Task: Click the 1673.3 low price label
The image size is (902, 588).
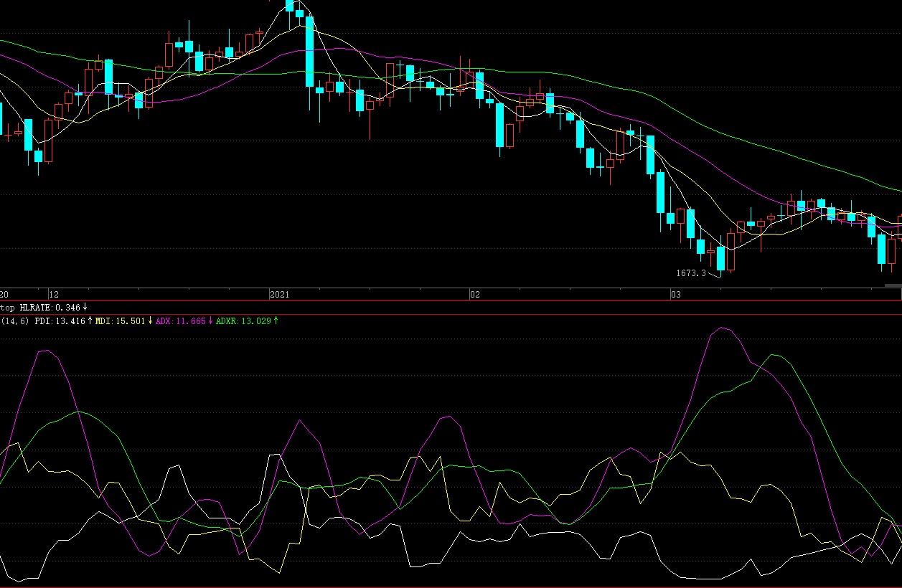Action: [691, 273]
